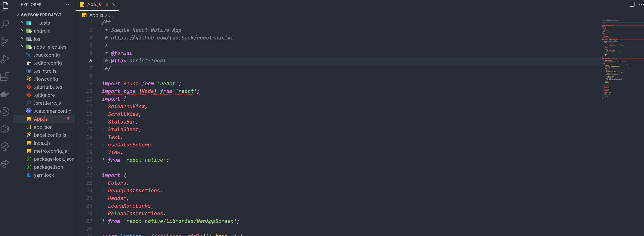Open the Source Control view

point(5,41)
